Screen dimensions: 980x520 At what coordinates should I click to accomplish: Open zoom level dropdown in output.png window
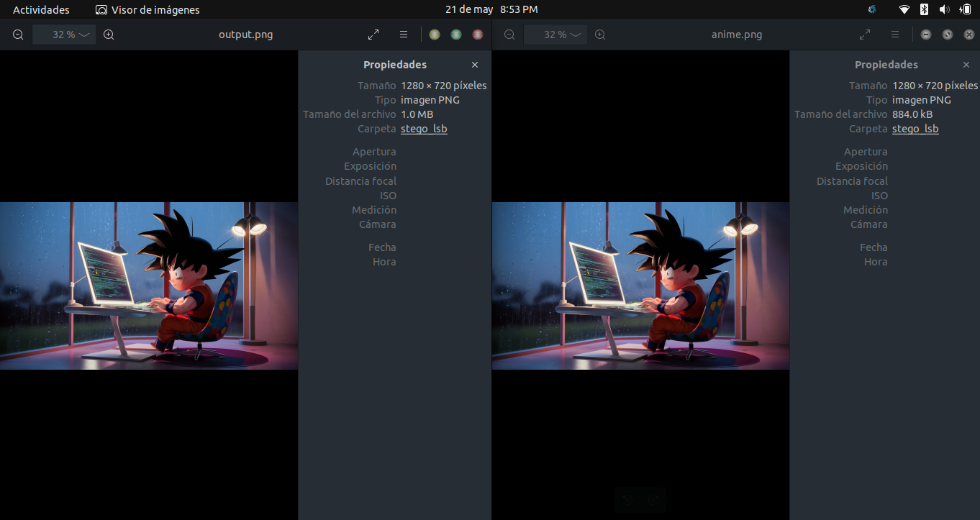pos(64,35)
